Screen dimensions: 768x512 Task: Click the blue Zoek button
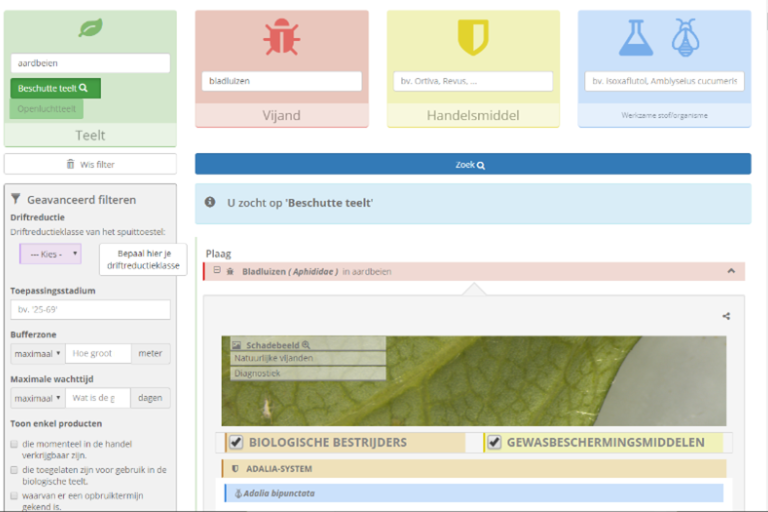coord(473,164)
